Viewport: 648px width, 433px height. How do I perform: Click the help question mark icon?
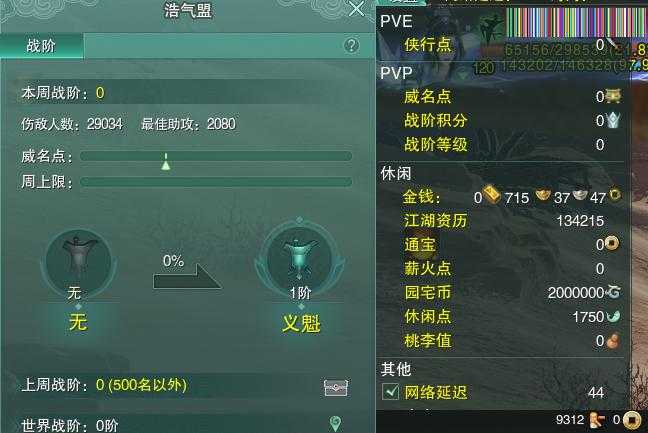351,45
